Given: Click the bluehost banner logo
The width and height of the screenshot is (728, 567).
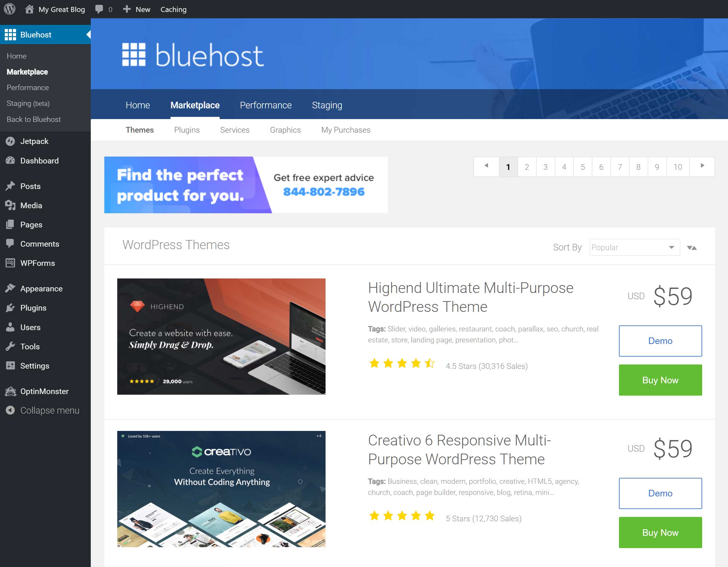Looking at the screenshot, I should click(x=193, y=55).
